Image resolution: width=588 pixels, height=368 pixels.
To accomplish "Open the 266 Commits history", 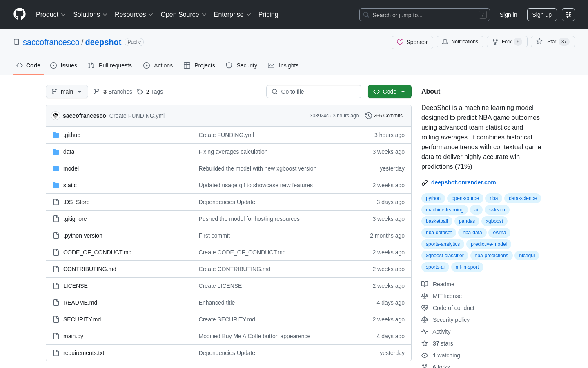I will click(x=384, y=116).
